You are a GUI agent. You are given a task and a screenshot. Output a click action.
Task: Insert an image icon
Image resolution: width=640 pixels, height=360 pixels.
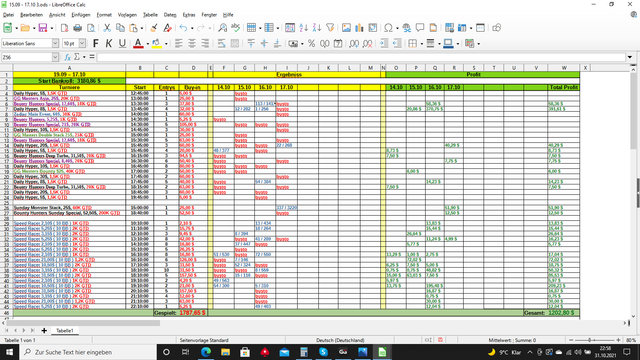pyautogui.click(x=346, y=28)
